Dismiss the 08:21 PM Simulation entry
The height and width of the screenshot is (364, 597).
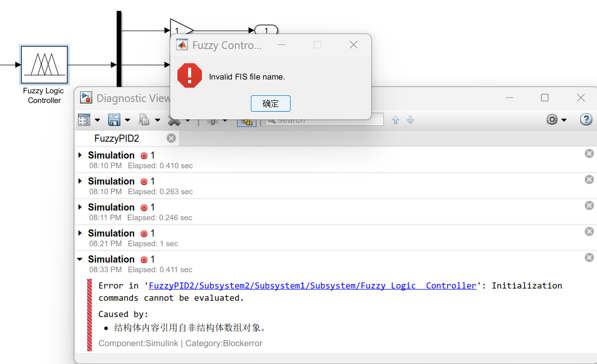click(589, 231)
